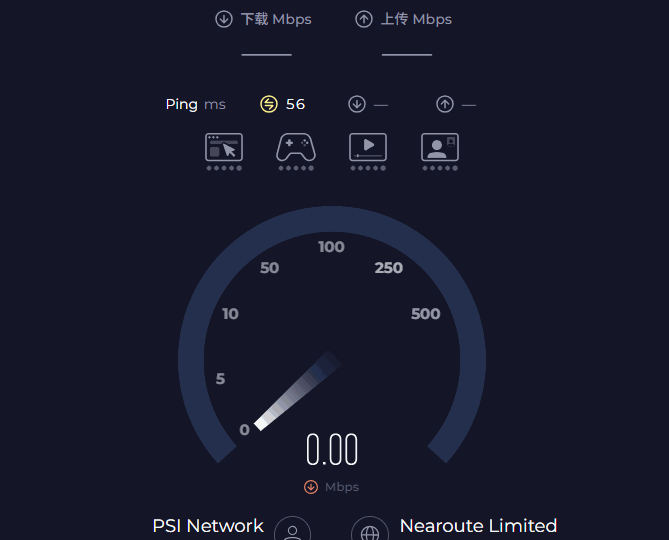The height and width of the screenshot is (540, 669).
Task: Click the orange download icon under 0.00
Action: pyautogui.click(x=311, y=487)
